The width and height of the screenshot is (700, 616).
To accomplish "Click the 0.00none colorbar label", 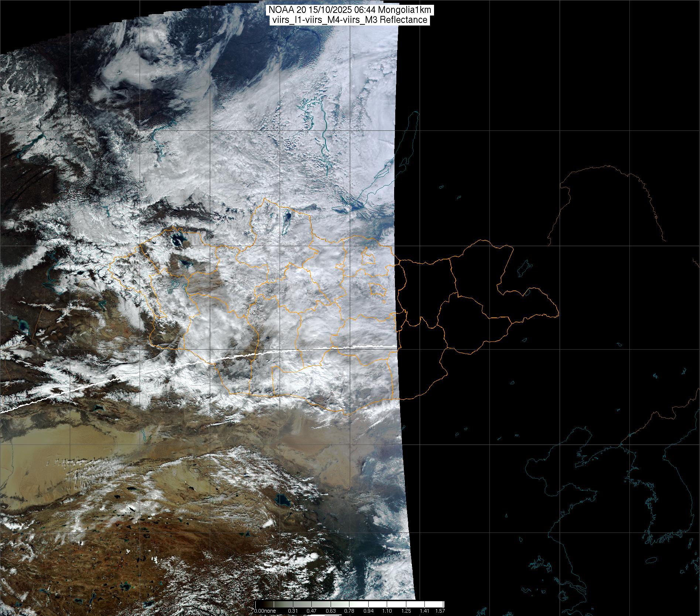I will click(x=265, y=611).
